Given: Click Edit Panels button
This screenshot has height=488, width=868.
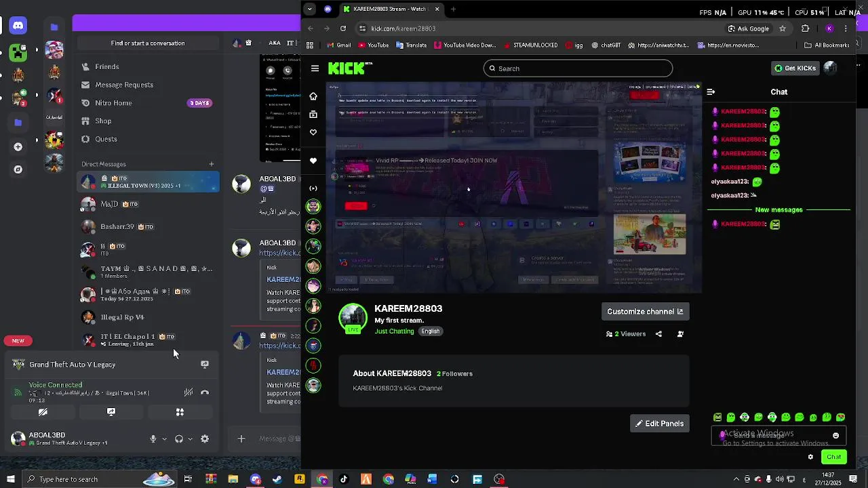Looking at the screenshot, I should 659,424.
